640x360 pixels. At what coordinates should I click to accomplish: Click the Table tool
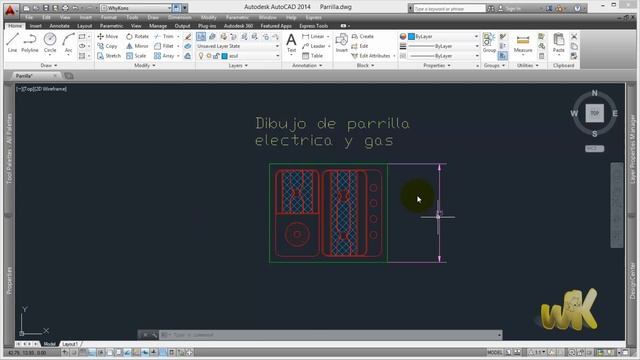point(312,56)
